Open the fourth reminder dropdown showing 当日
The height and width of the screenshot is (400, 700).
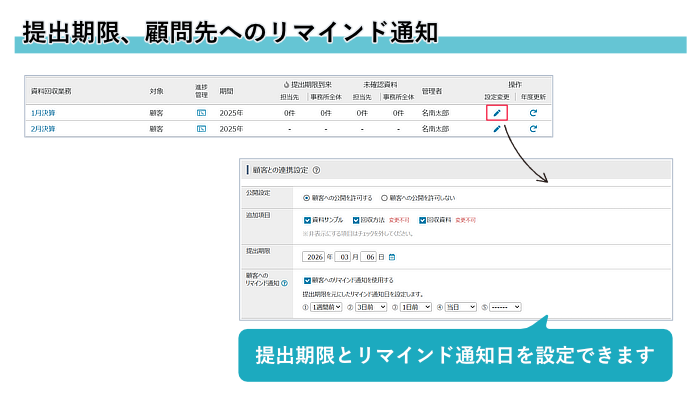click(464, 307)
